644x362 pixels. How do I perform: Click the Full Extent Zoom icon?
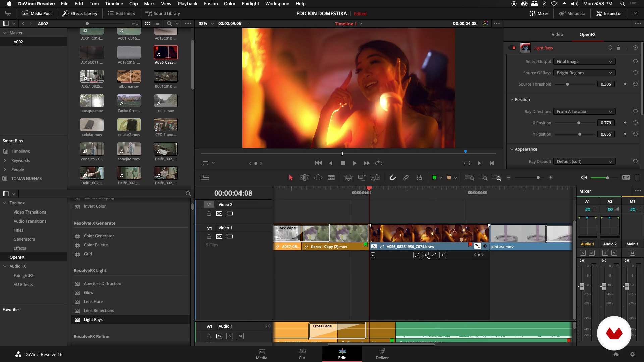pos(470,178)
